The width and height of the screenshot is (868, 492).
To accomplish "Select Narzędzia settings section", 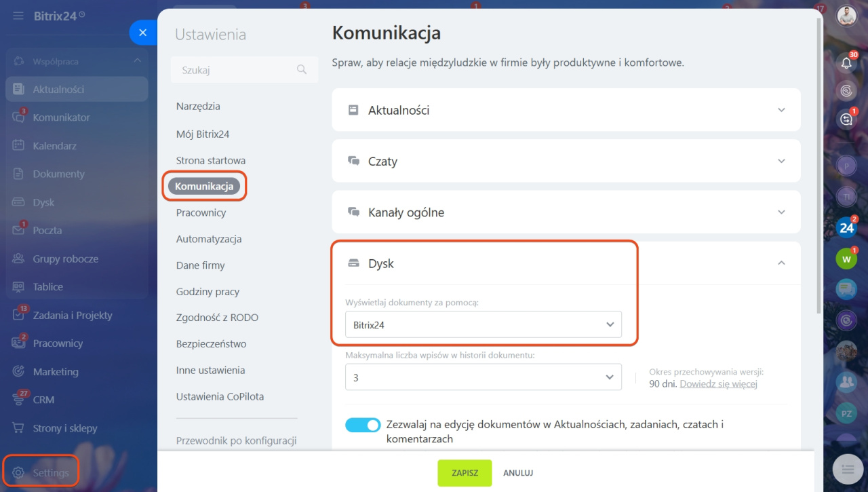I will click(x=198, y=107).
